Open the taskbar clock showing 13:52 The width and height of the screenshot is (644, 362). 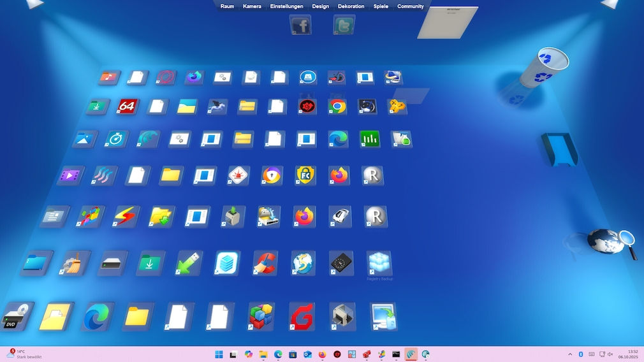[629, 354]
